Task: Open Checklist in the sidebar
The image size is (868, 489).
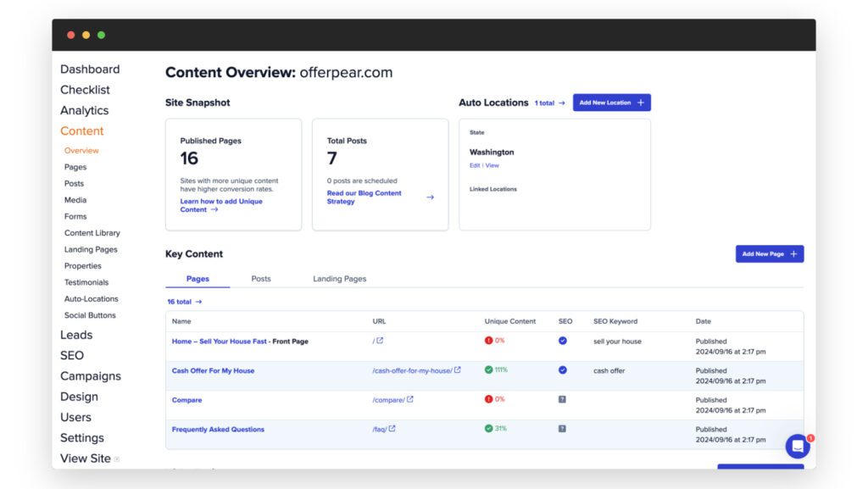Action: (85, 90)
